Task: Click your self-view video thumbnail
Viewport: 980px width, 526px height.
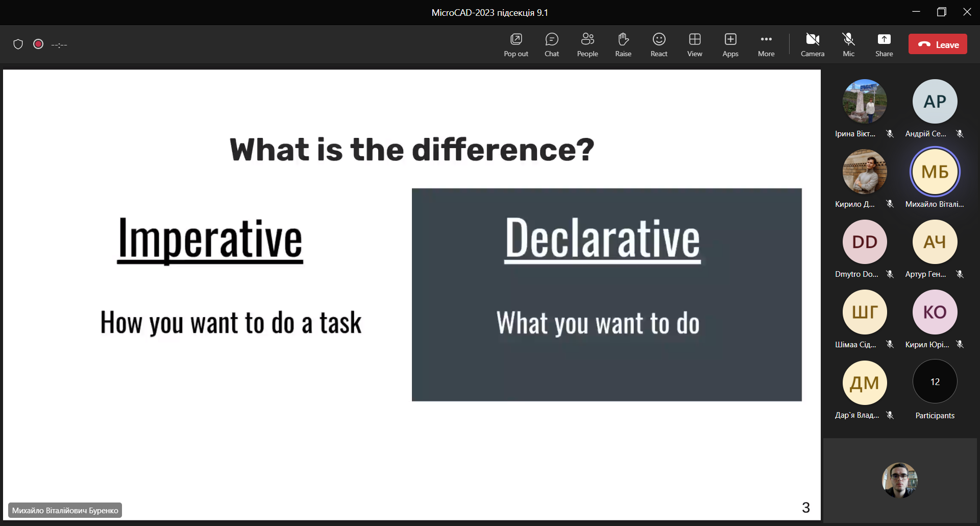Action: click(x=899, y=480)
